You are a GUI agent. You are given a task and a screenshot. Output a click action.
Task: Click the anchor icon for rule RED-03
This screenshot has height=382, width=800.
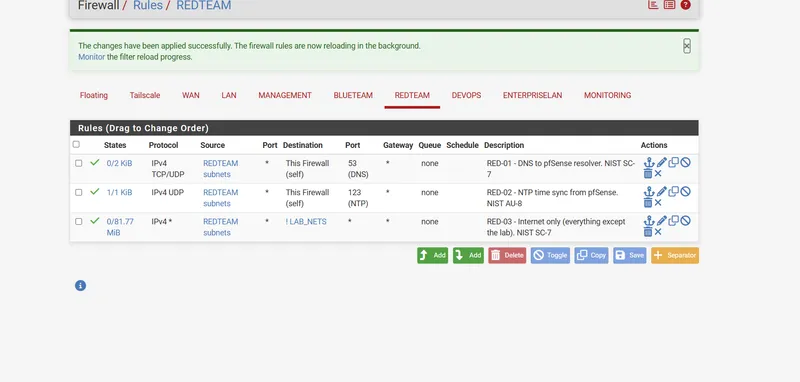(x=648, y=221)
